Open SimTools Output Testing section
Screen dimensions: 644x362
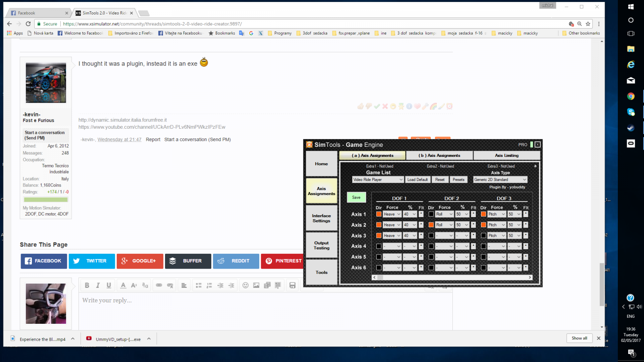321,245
